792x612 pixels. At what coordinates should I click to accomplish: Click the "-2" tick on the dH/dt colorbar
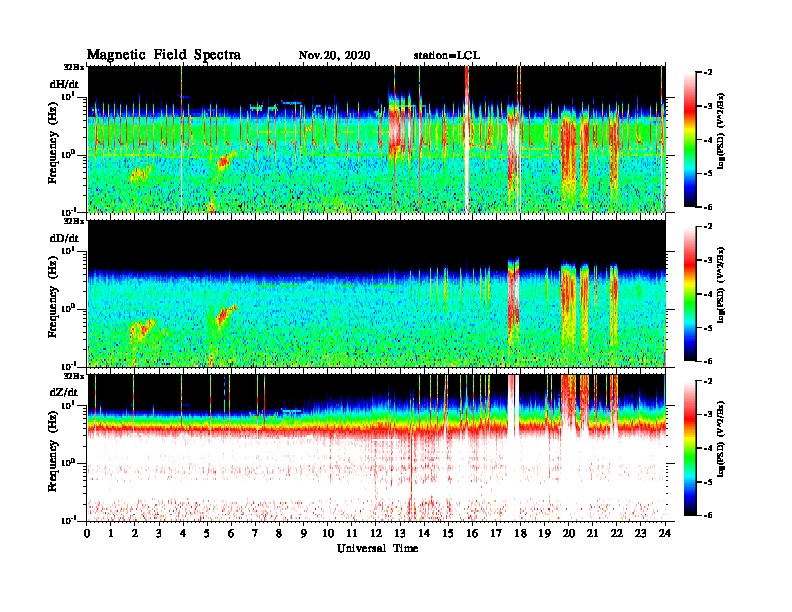pyautogui.click(x=709, y=72)
